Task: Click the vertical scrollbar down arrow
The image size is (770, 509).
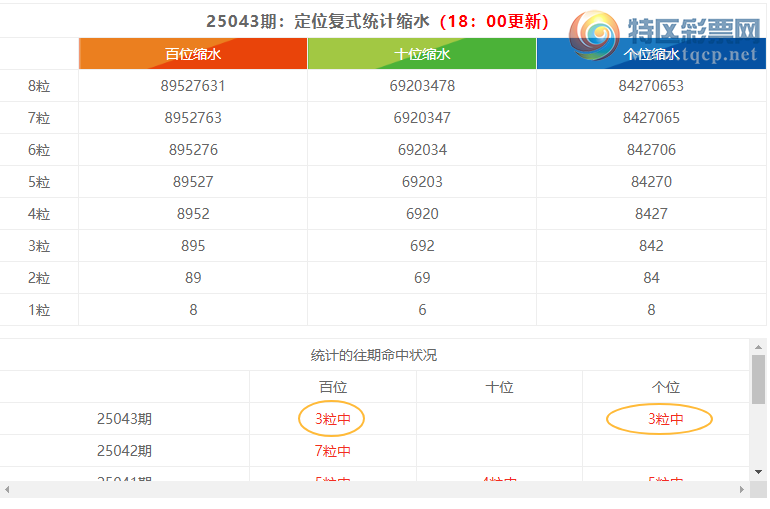Action: [758, 472]
